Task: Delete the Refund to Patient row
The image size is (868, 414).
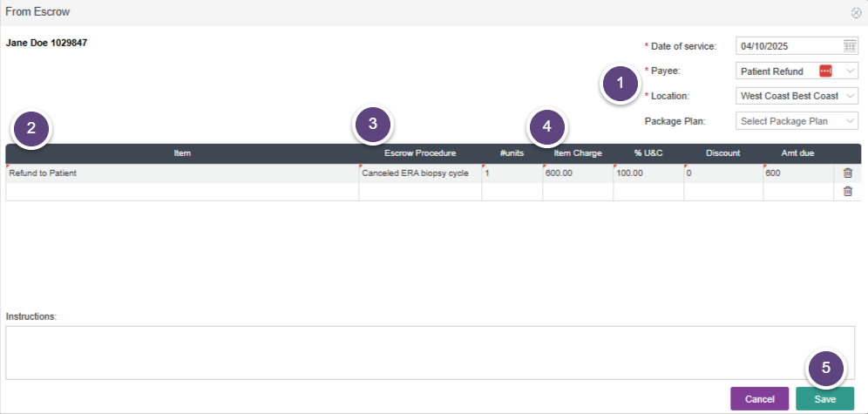Action: point(847,173)
